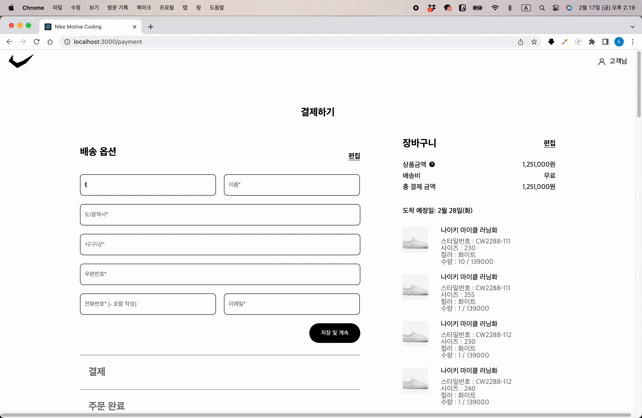Click the 시/구/군* input field
Screen dimensions: 642x418
pyautogui.click(x=220, y=244)
